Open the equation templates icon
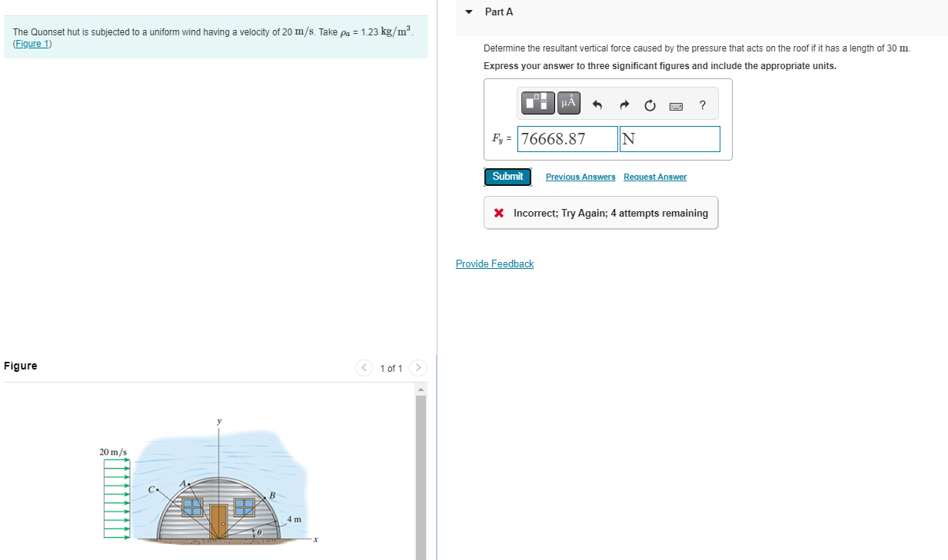 tap(537, 102)
